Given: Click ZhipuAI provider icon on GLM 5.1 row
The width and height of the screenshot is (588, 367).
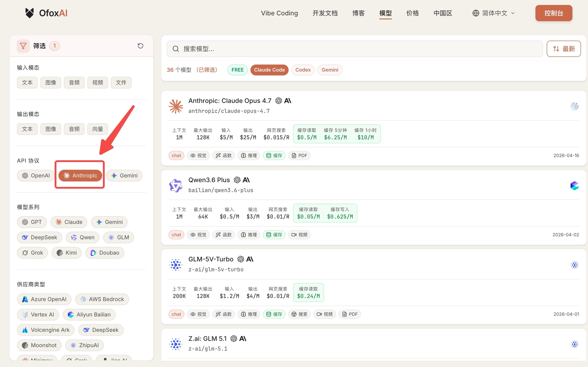Looking at the screenshot, I should (575, 344).
